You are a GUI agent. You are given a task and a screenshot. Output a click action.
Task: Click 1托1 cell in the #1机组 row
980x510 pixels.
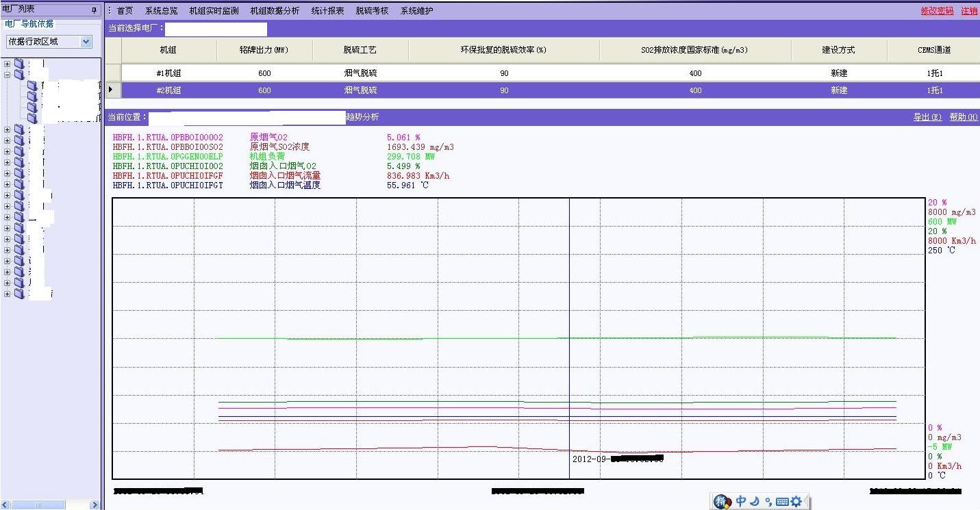pos(935,73)
